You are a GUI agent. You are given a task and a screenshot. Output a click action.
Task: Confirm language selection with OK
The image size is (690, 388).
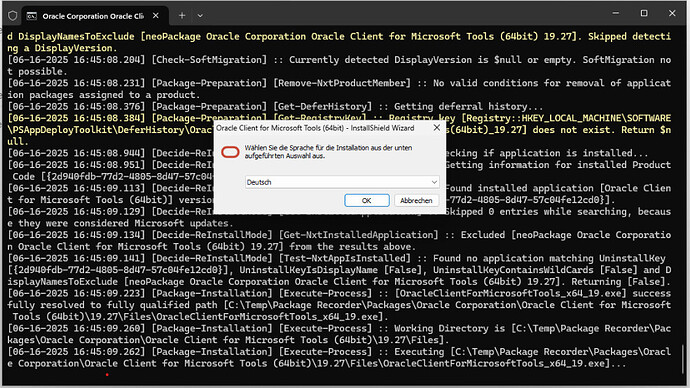click(x=367, y=200)
